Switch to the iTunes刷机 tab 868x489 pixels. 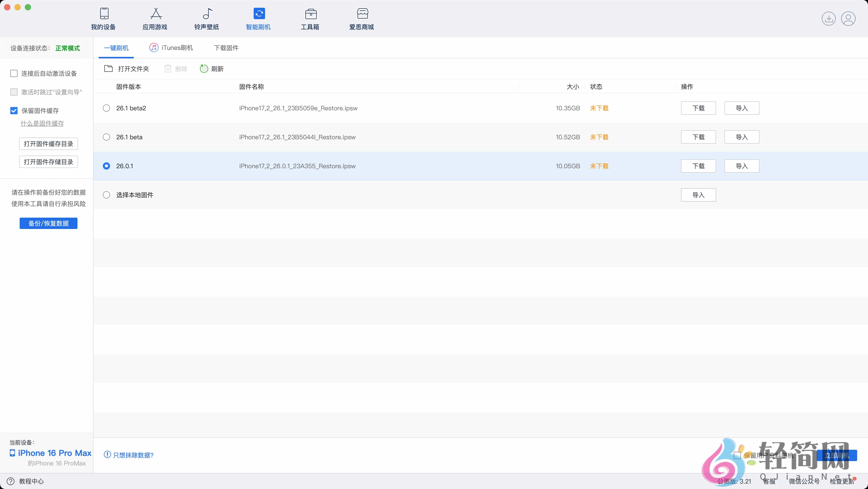click(171, 48)
